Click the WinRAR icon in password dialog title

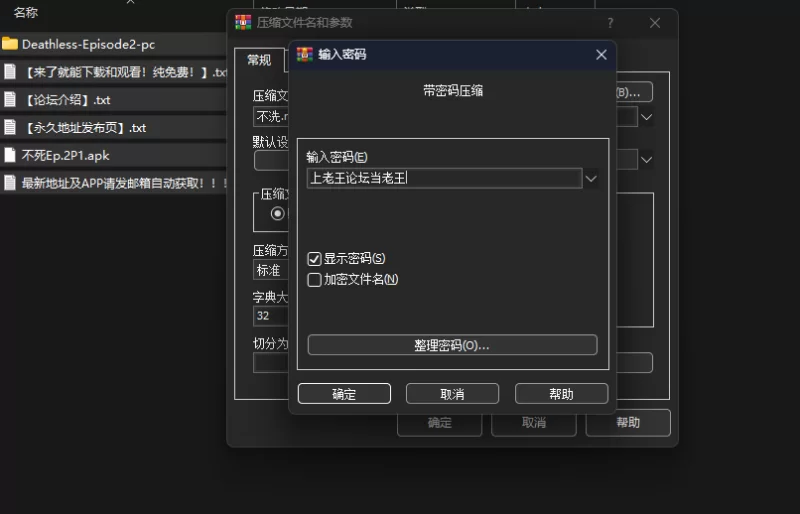[305, 54]
